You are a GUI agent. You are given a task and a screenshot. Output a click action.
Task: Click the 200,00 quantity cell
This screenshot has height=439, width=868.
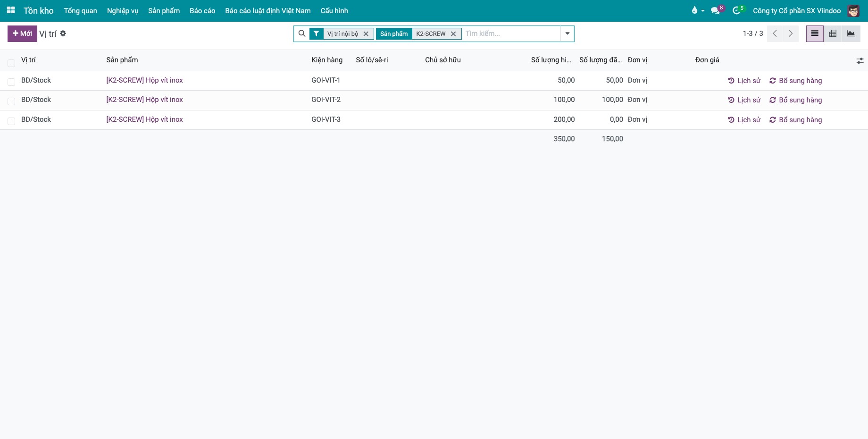564,119
